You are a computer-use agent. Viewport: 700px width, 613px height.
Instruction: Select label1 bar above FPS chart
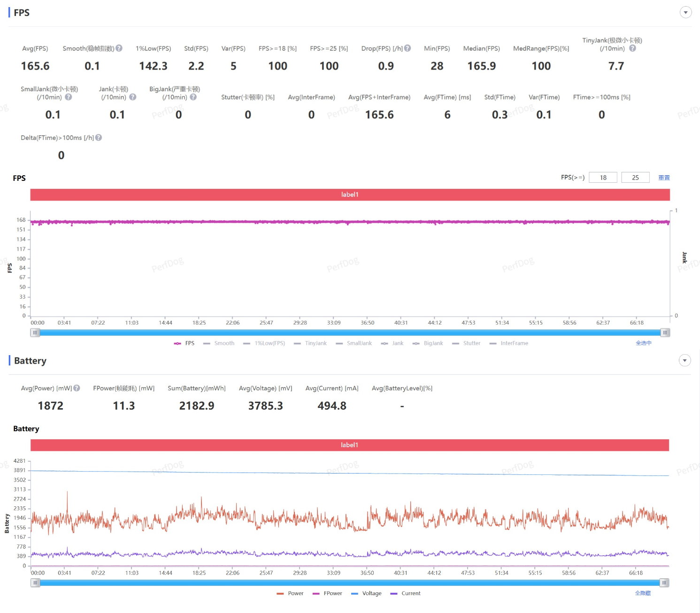(x=350, y=194)
